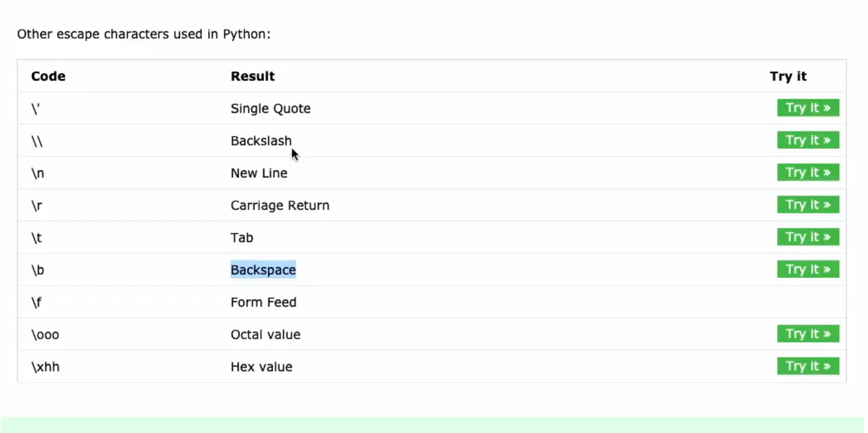The width and height of the screenshot is (868, 433).
Task: Click the Code column header
Action: click(48, 76)
